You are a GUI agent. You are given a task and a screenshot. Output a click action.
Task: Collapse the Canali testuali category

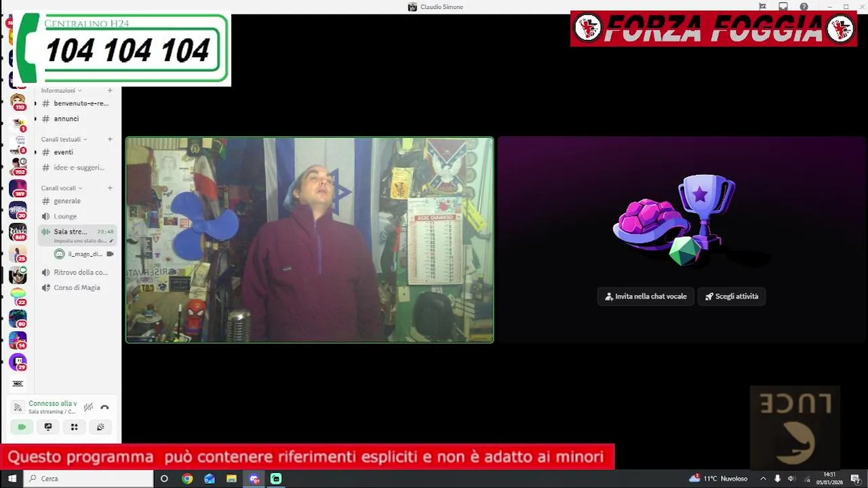(64, 139)
